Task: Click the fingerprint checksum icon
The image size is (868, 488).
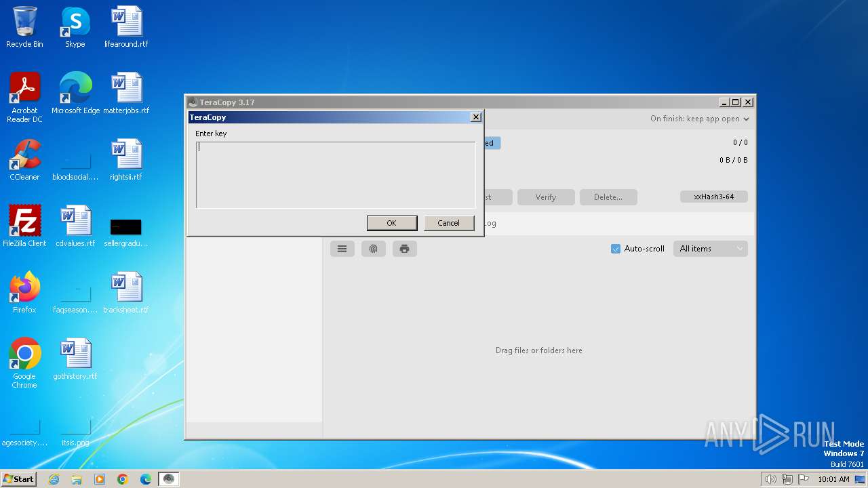Action: (x=373, y=249)
